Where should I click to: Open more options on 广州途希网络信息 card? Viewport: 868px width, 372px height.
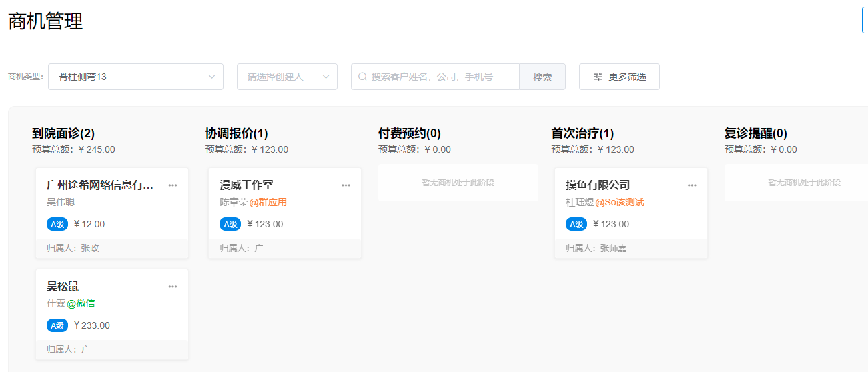173,185
